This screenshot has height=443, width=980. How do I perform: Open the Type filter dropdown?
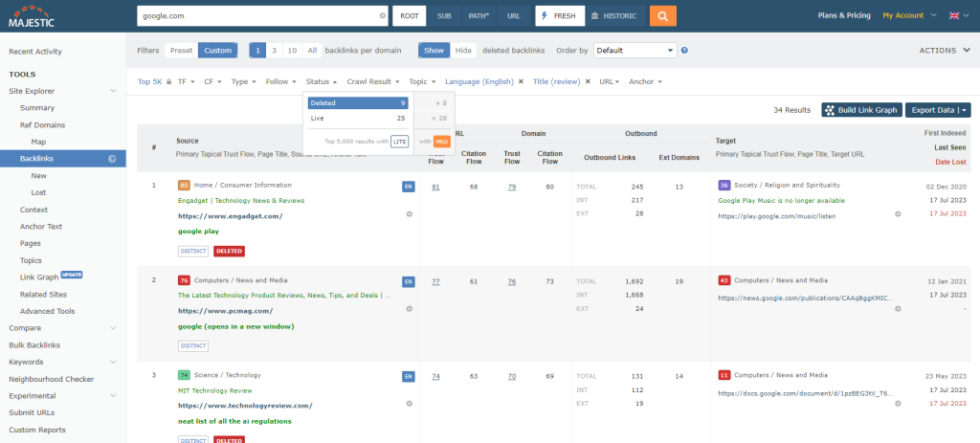tap(244, 82)
